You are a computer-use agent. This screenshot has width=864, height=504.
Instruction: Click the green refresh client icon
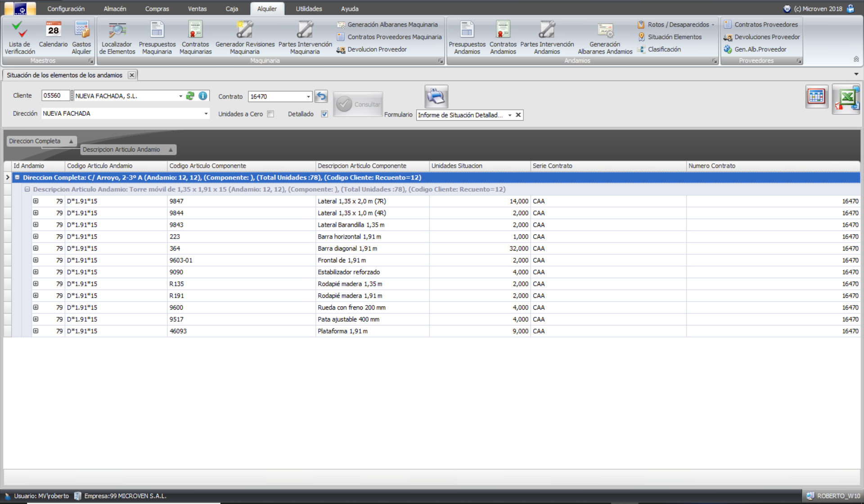tap(190, 96)
